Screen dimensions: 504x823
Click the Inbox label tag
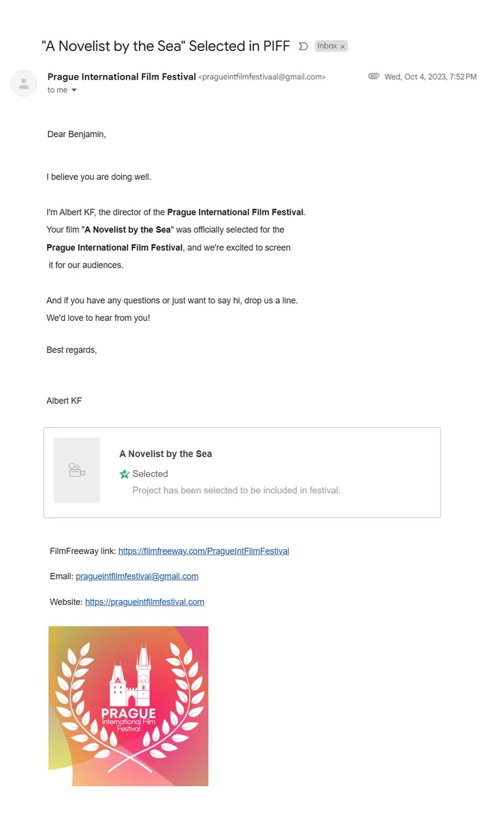[327, 46]
